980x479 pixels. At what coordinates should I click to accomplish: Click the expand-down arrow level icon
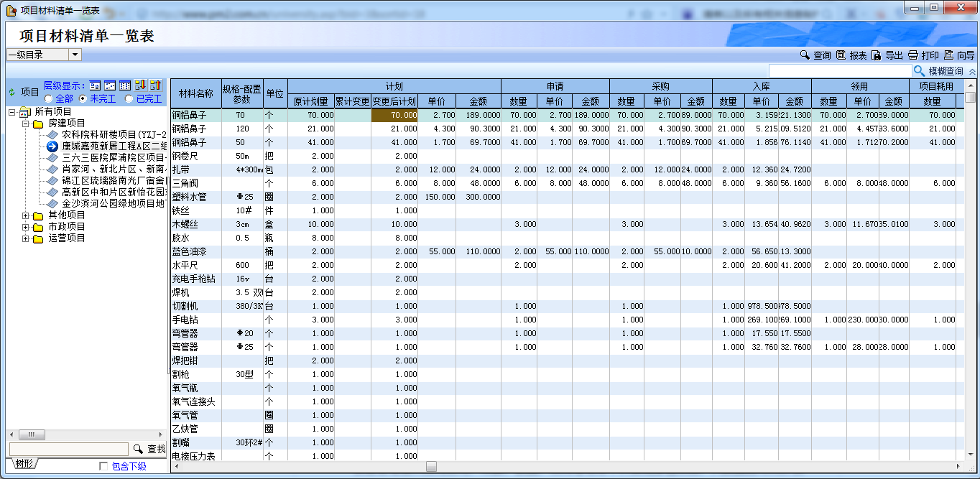(140, 85)
